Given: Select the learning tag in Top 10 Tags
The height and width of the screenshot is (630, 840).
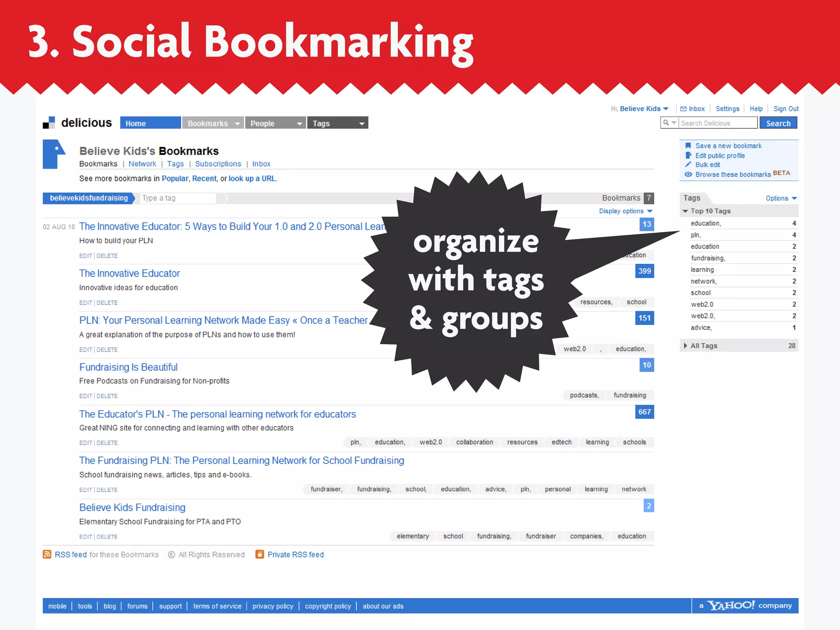Looking at the screenshot, I should (702, 269).
